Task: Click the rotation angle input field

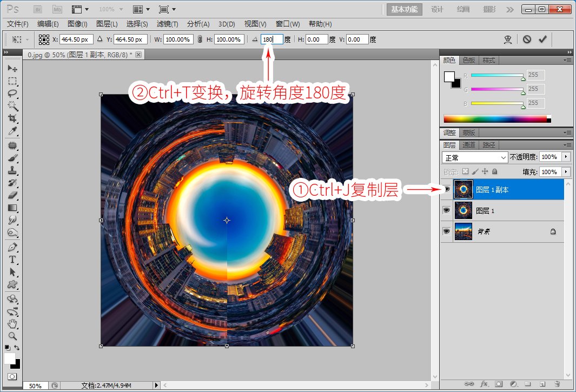Action: 272,39
